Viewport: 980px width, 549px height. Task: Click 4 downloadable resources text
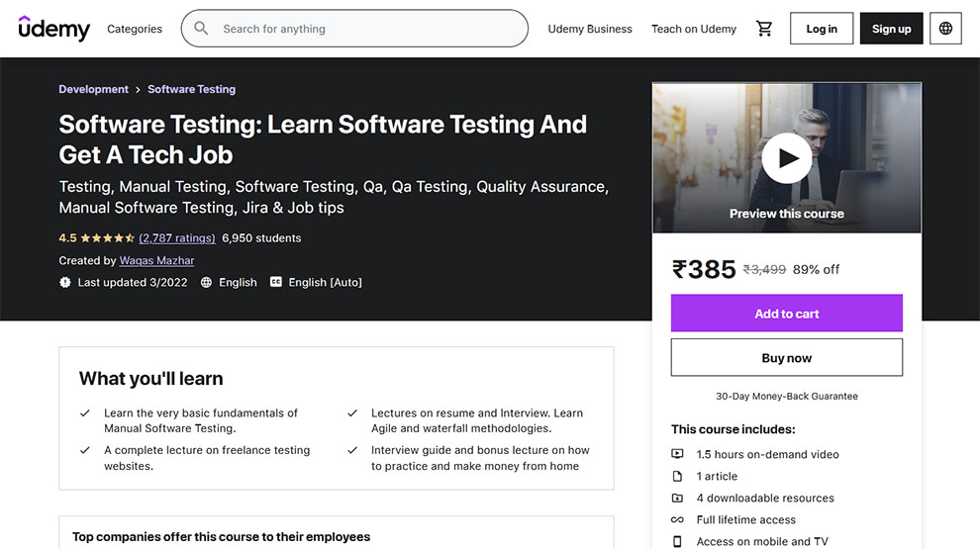click(765, 498)
